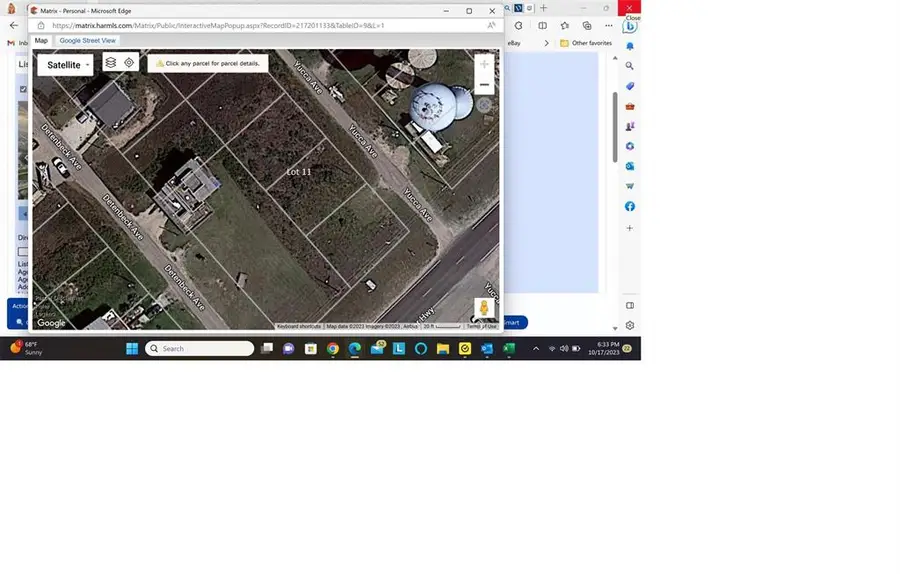Open Outlook in the Edge sidebar
900x574 pixels.
pyautogui.click(x=630, y=166)
